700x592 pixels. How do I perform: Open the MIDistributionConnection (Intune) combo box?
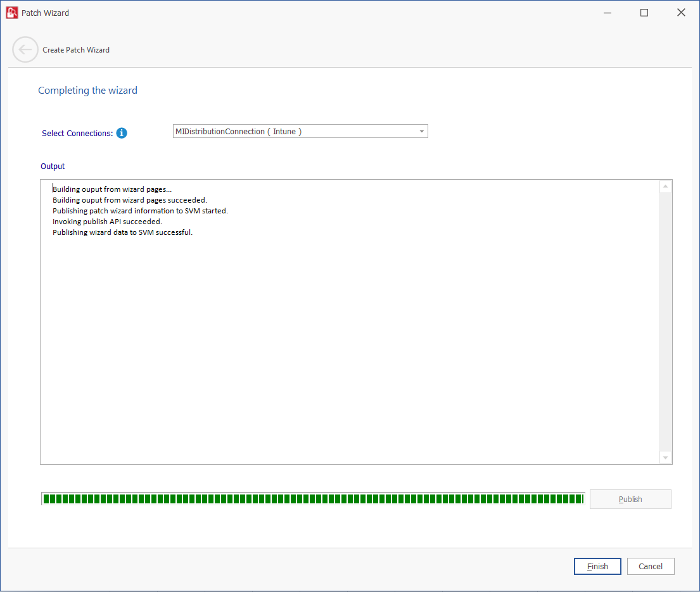(x=295, y=131)
